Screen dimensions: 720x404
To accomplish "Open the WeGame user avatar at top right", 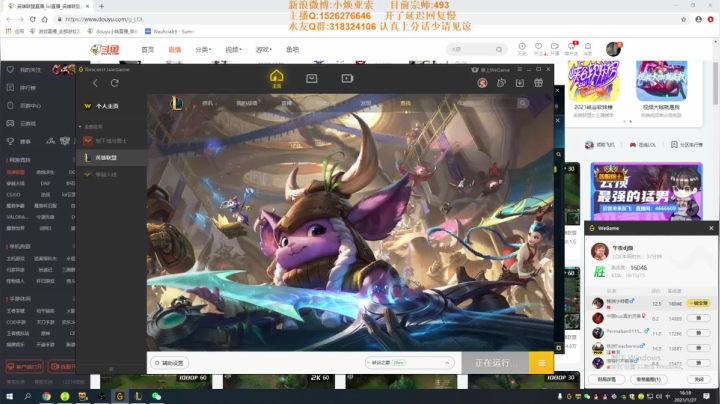I will (x=482, y=83).
